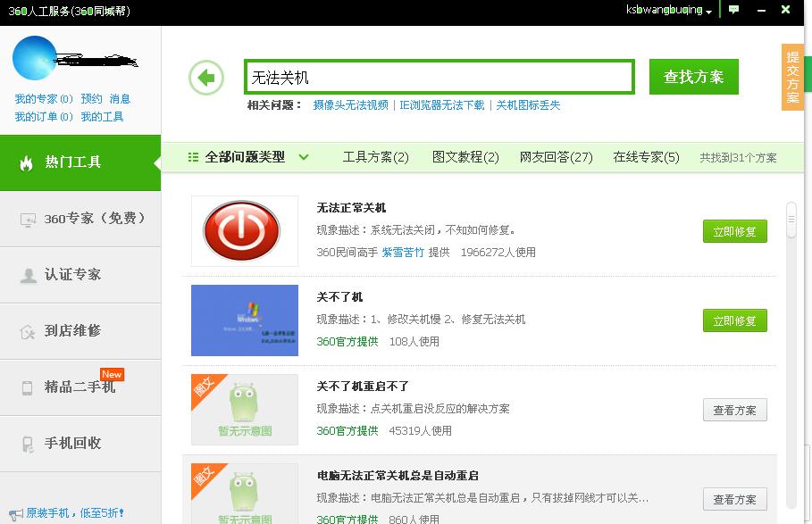
Task: Select 精品二手机 in the sidebar
Action: (80, 387)
